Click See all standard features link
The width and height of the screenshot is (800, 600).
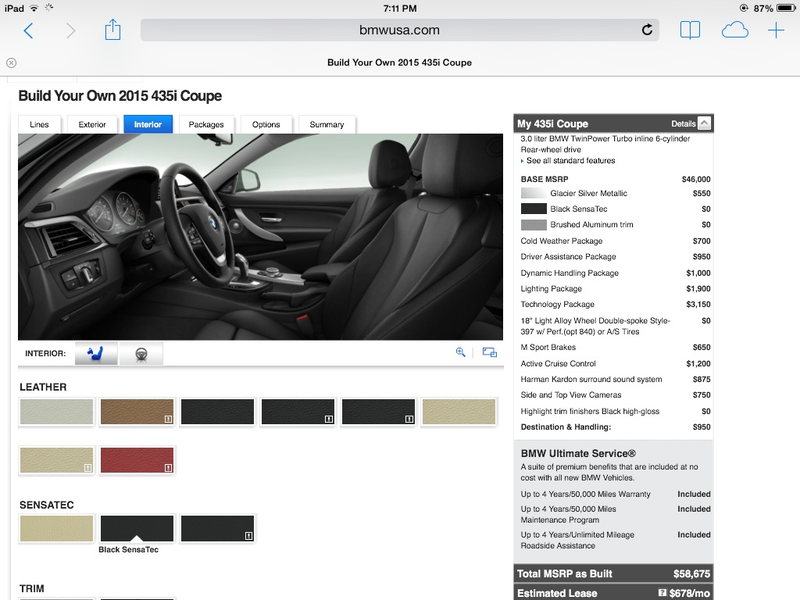(570, 161)
